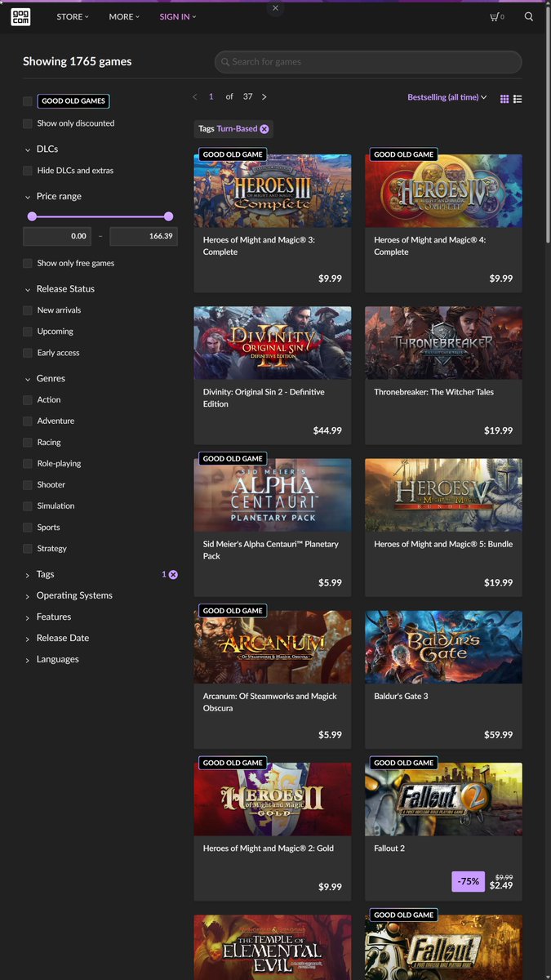Click Fallout 2 -75% discount badge
This screenshot has width=551, height=980.
click(x=468, y=882)
